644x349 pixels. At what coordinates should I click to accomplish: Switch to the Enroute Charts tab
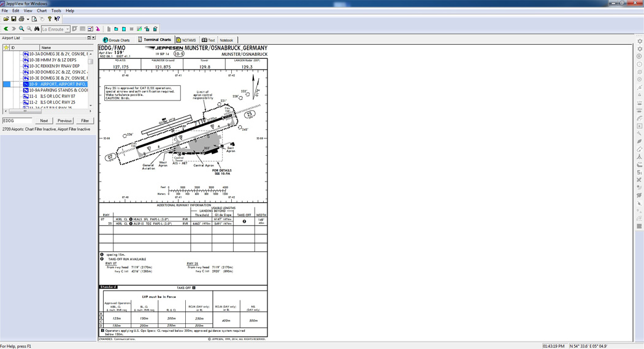[x=117, y=40]
